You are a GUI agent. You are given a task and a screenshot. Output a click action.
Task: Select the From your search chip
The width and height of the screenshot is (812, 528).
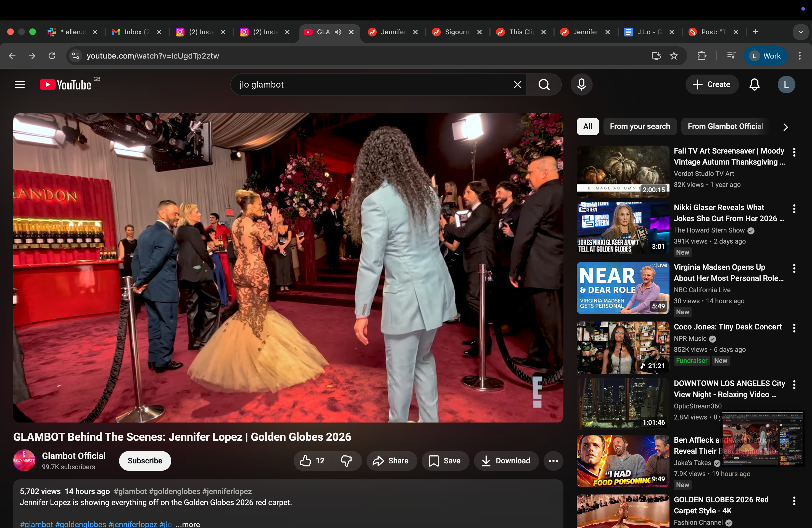click(x=640, y=126)
